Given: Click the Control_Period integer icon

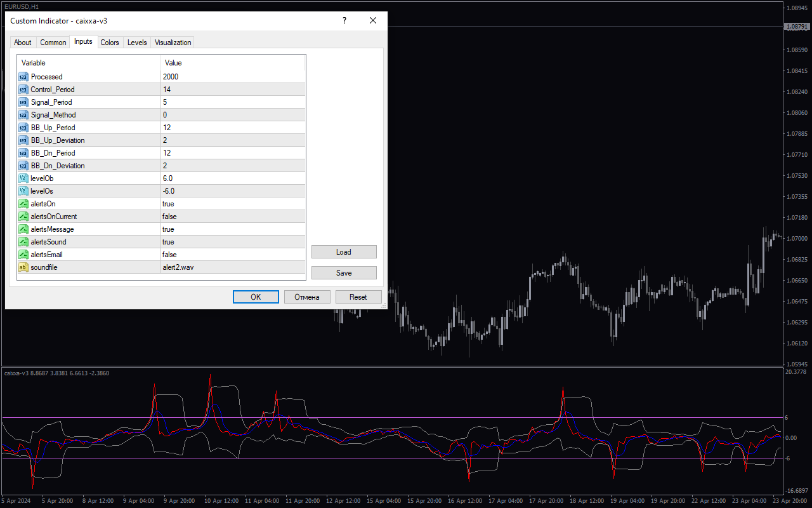Looking at the screenshot, I should point(23,90).
